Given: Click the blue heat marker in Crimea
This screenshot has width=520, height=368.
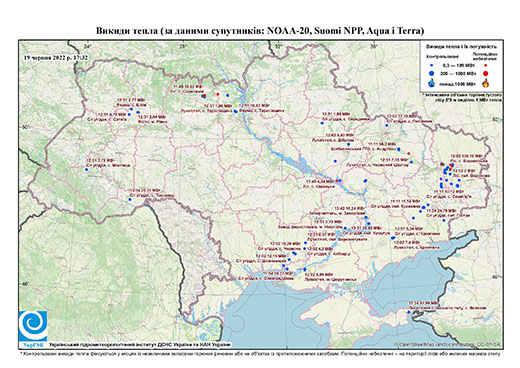Looking at the screenshot, I should coord(409,312).
